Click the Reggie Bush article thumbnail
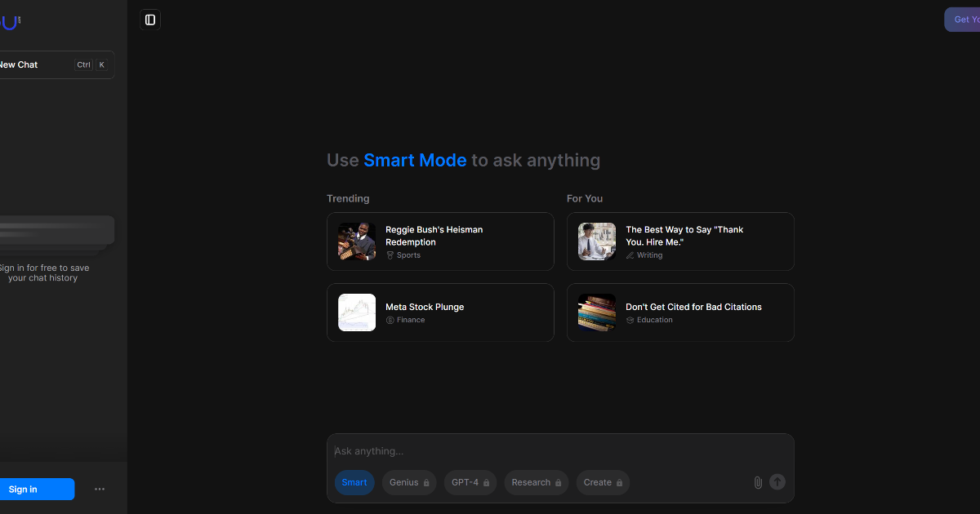 coord(357,241)
